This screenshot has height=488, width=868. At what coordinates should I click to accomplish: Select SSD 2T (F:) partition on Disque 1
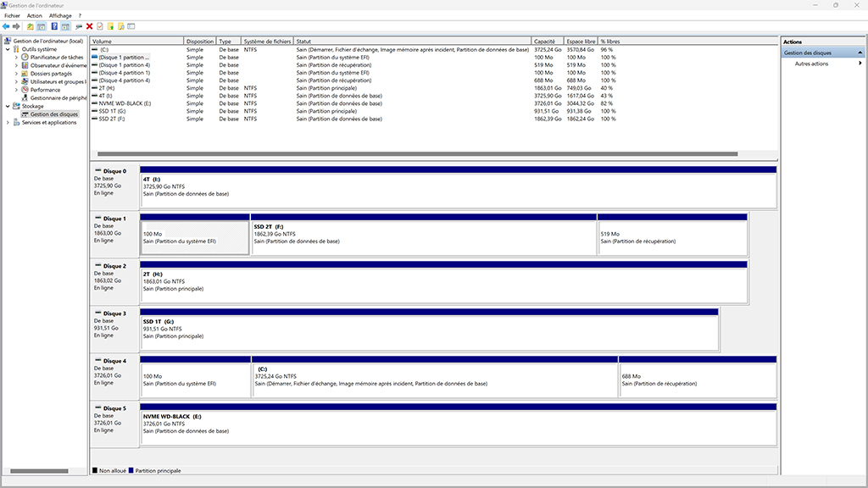pos(424,235)
